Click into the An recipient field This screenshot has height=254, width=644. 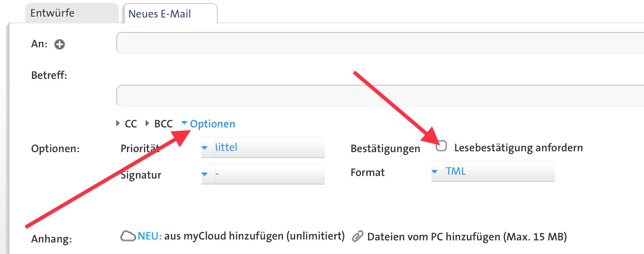click(379, 43)
